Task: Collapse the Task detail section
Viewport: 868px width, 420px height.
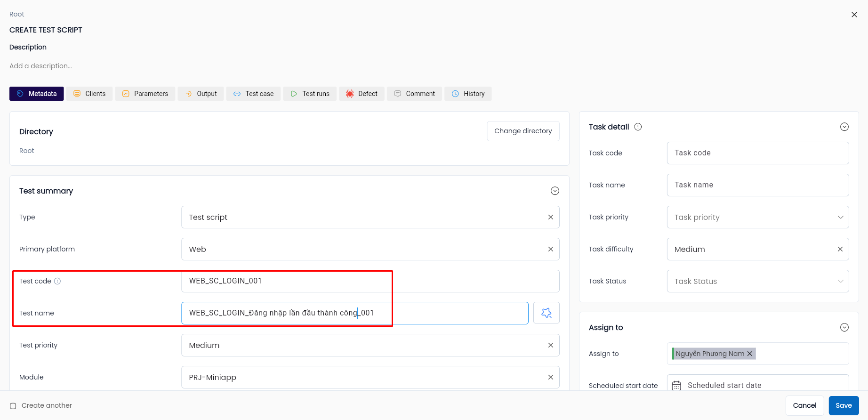Action: click(844, 127)
